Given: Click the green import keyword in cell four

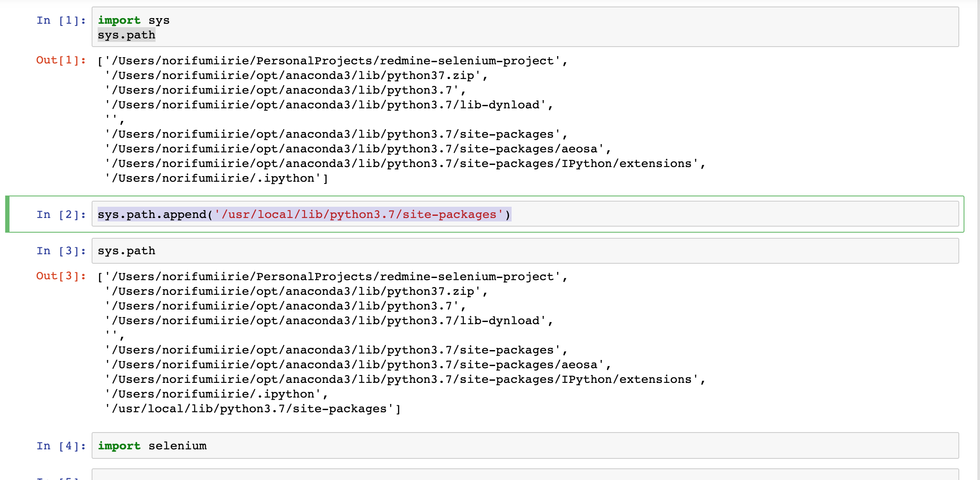Looking at the screenshot, I should tap(119, 445).
